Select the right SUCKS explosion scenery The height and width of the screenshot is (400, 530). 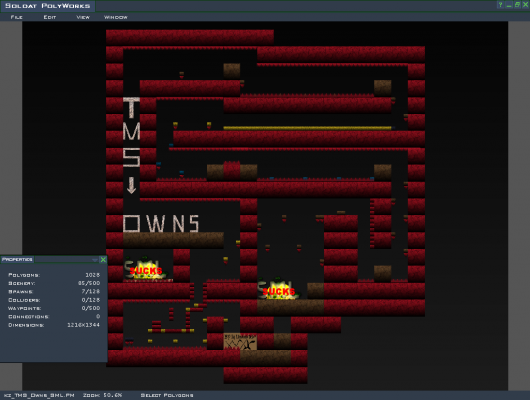tap(278, 290)
